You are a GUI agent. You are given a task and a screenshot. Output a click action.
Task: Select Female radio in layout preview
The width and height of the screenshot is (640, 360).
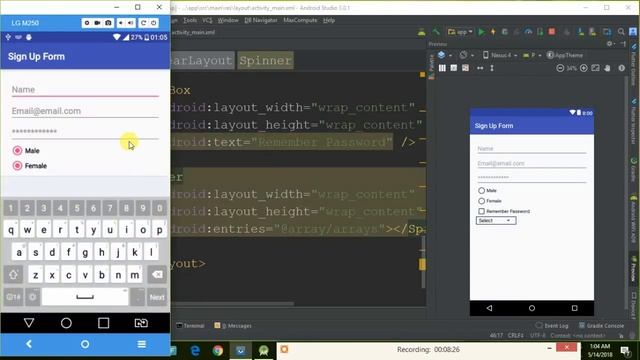click(482, 201)
